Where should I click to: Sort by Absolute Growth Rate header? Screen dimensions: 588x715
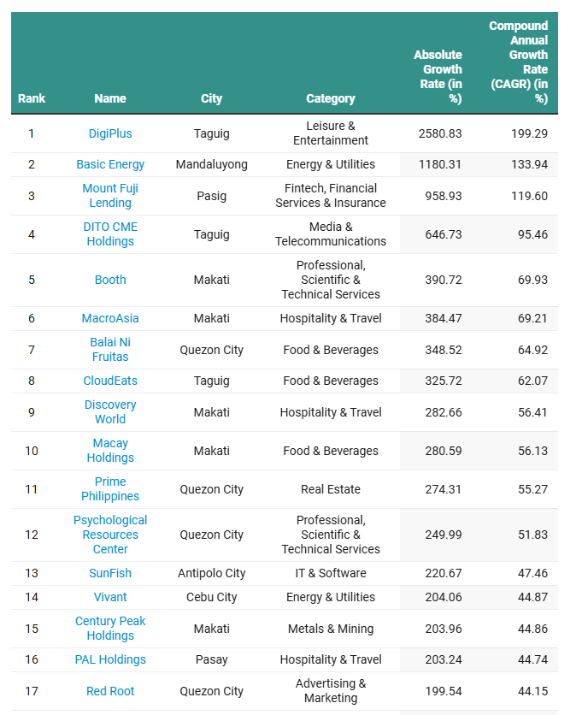tap(438, 77)
